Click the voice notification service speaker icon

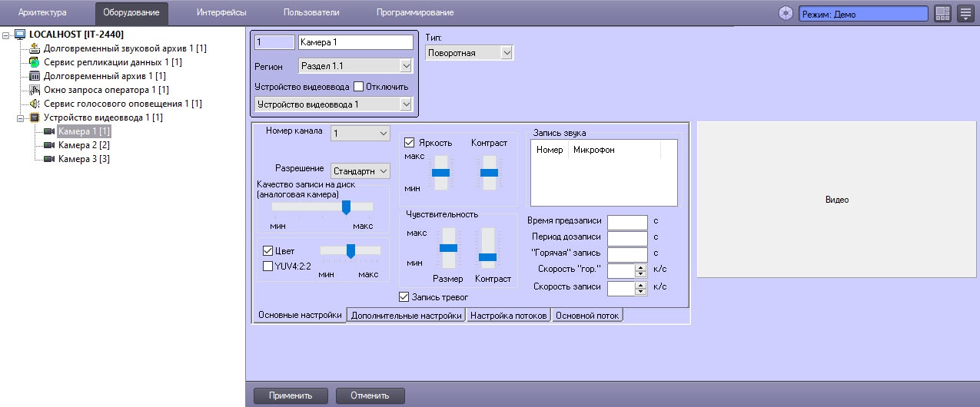[34, 104]
